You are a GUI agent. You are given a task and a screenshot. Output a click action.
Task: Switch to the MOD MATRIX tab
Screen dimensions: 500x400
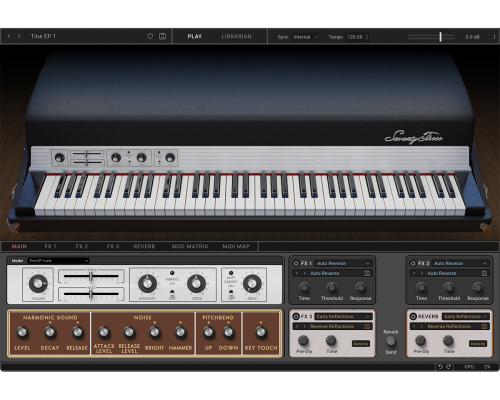pos(190,246)
